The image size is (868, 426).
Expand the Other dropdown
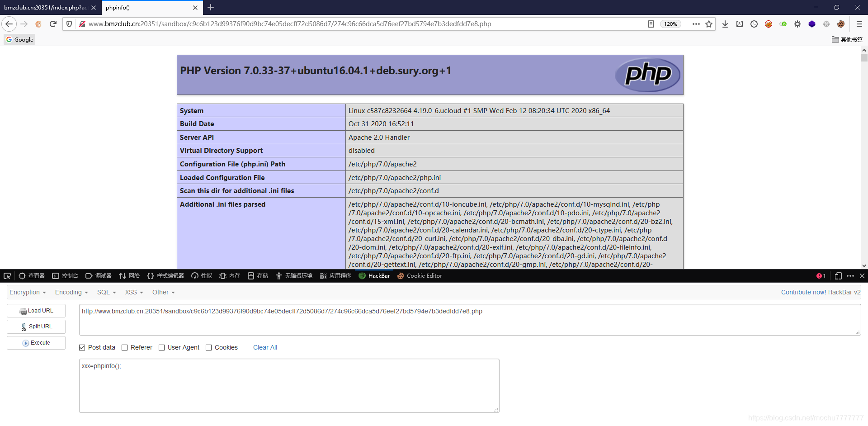pyautogui.click(x=164, y=293)
